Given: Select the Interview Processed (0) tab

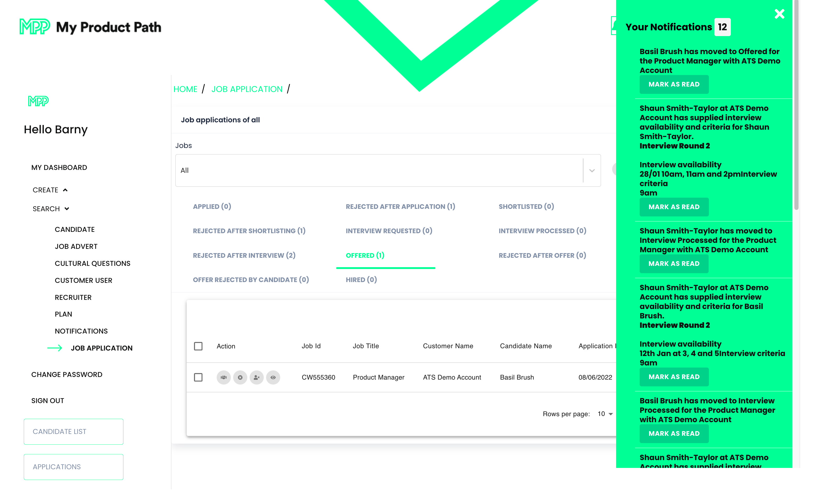Looking at the screenshot, I should tap(542, 231).
